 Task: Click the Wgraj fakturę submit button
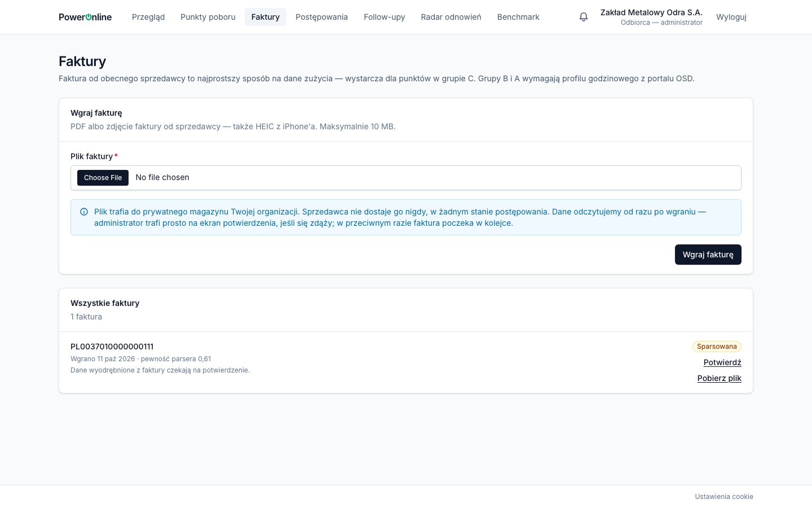click(x=708, y=255)
